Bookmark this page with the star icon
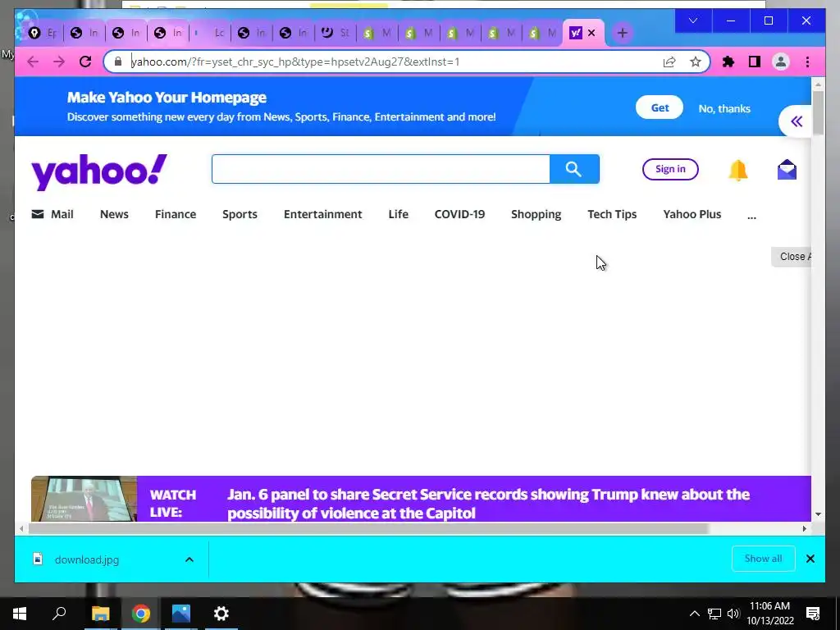The width and height of the screenshot is (840, 630). 696,62
